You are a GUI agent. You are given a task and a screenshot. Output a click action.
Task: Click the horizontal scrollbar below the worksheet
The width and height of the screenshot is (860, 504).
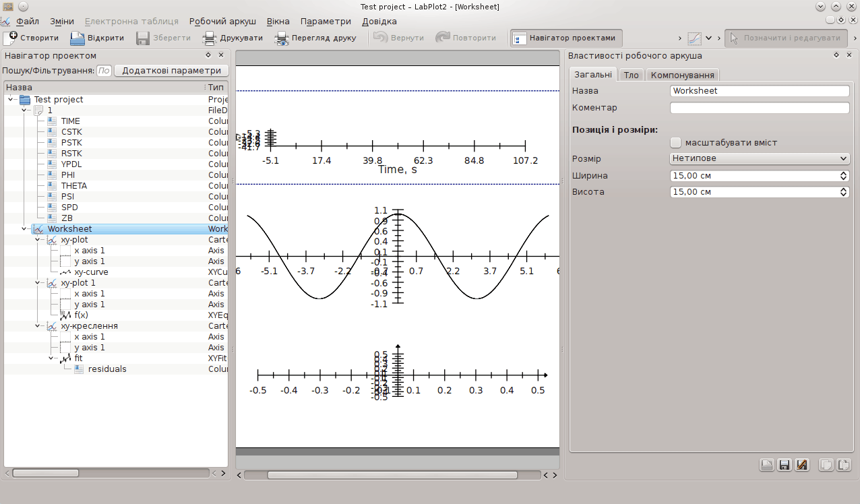click(x=391, y=474)
